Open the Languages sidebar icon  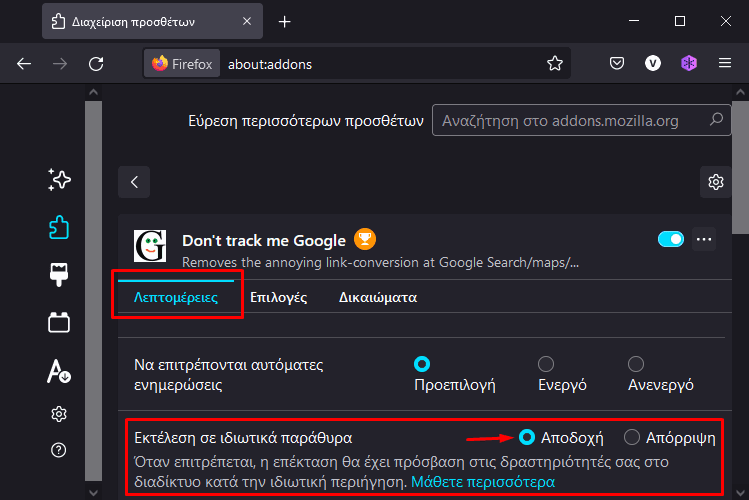pyautogui.click(x=59, y=371)
